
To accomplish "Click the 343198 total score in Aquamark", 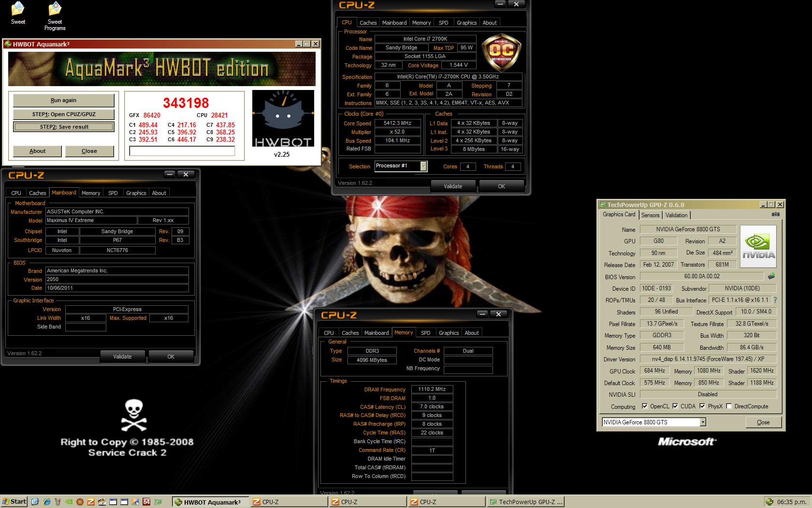I will 186,103.
